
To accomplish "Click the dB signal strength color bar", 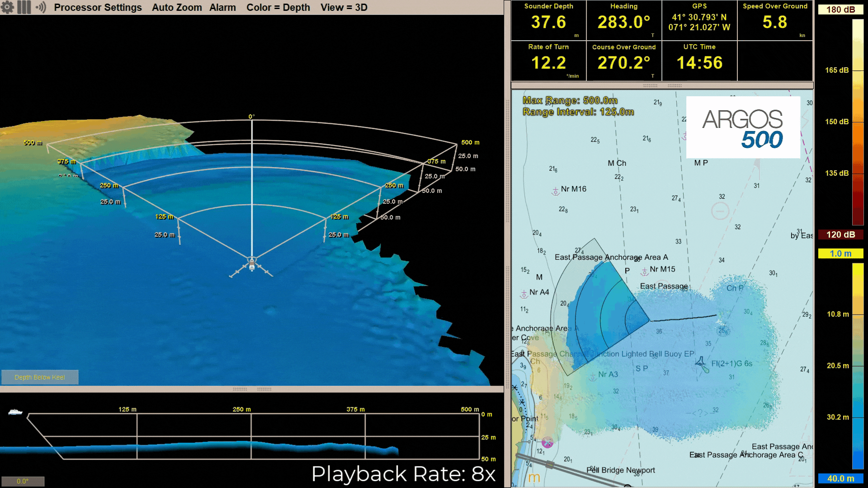I will point(858,122).
